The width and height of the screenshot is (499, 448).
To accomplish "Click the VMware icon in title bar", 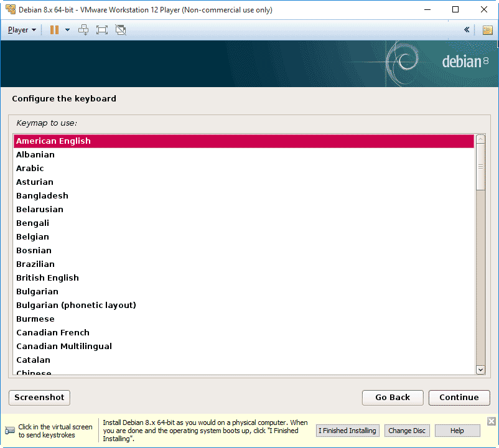I will [x=11, y=10].
